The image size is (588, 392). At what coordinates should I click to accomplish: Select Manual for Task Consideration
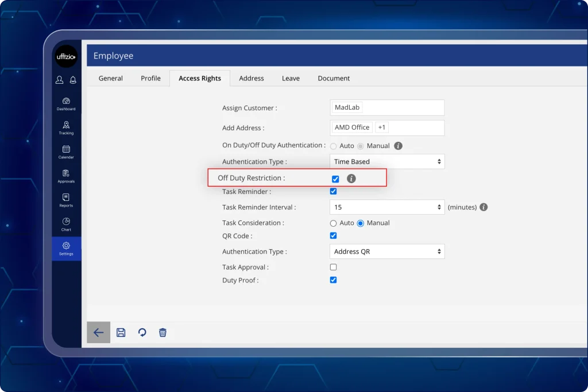pyautogui.click(x=361, y=223)
